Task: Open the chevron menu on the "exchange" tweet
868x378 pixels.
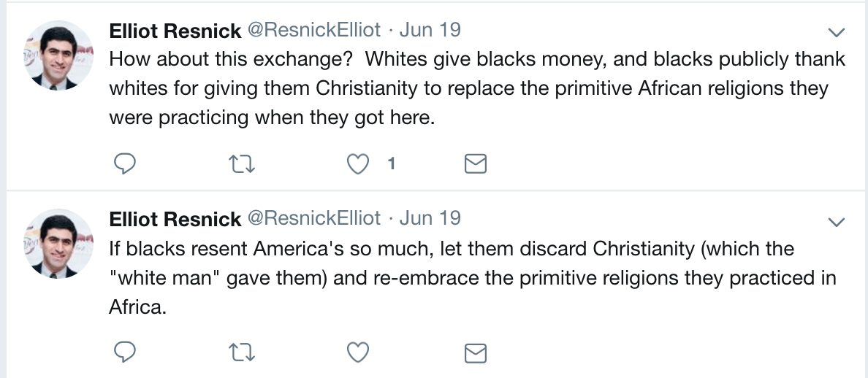Action: pos(836,33)
